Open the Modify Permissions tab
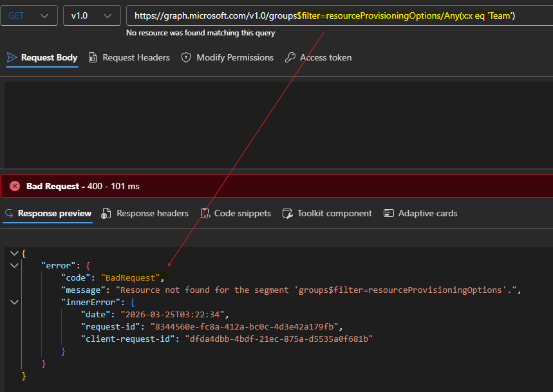Viewport: 553px width, 392px height. 227,57
